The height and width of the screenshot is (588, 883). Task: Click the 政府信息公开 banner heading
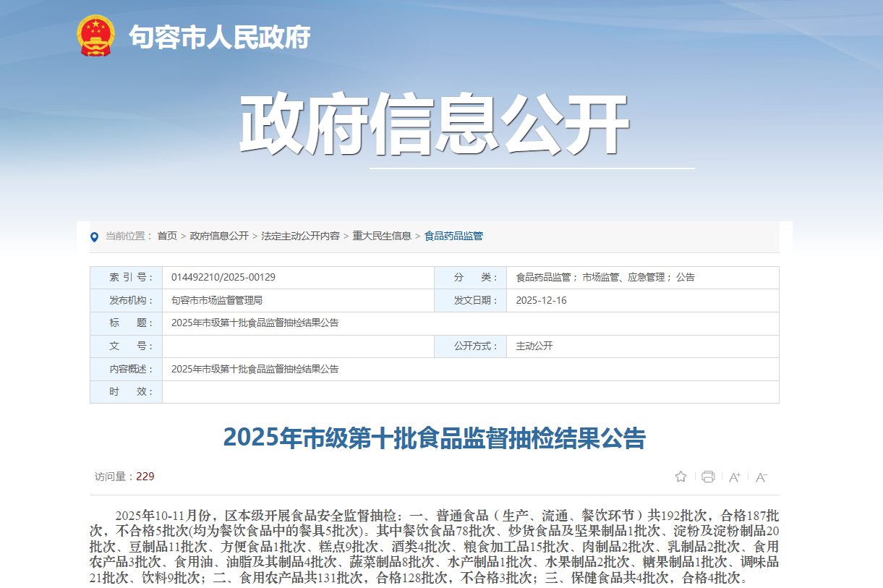coord(434,125)
